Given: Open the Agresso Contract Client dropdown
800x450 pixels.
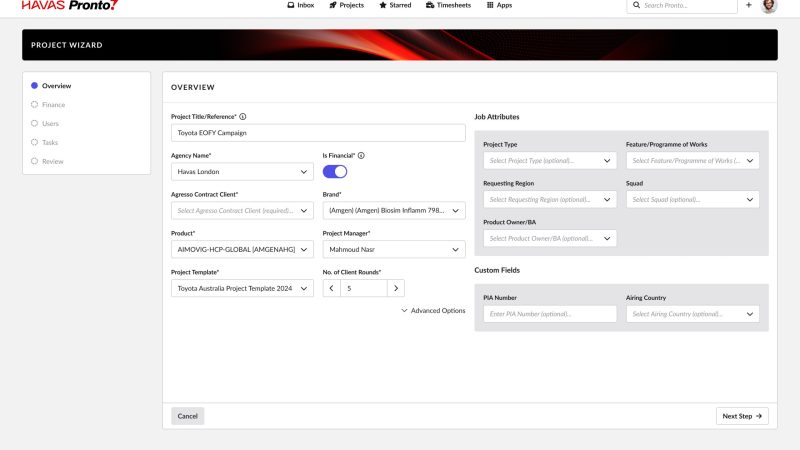Looking at the screenshot, I should [242, 211].
